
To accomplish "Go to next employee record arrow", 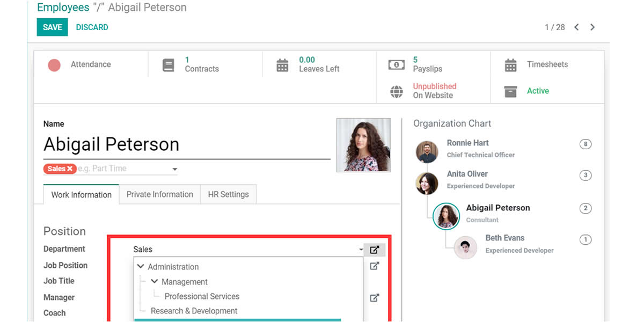I will [x=592, y=27].
